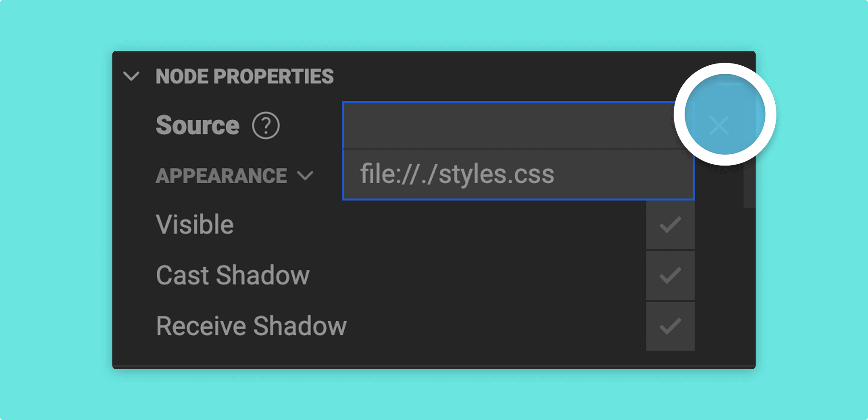Click the Receive Shadow property label
This screenshot has height=420, width=868.
[251, 326]
